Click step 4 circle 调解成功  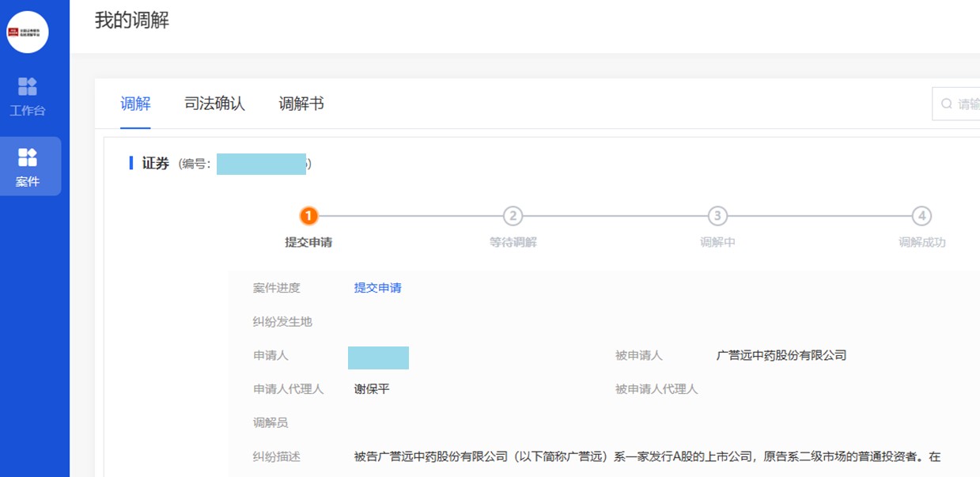(921, 216)
